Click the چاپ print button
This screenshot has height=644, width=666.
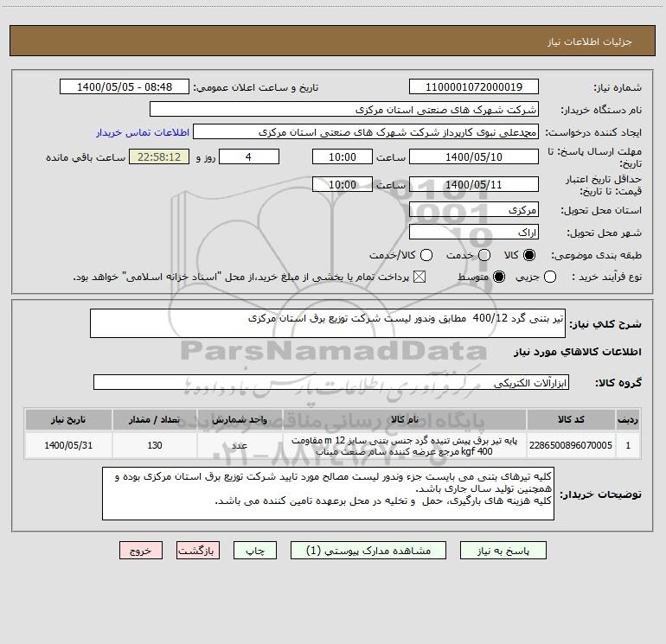[255, 551]
